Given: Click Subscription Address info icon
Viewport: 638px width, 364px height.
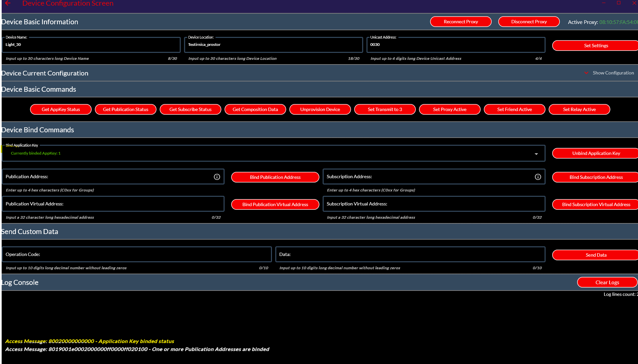Looking at the screenshot, I should (x=538, y=177).
